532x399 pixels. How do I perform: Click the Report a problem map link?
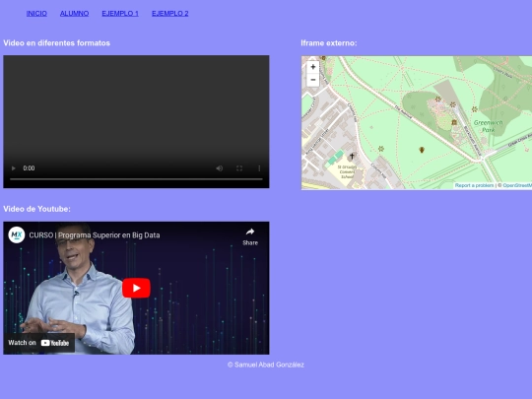pos(474,185)
